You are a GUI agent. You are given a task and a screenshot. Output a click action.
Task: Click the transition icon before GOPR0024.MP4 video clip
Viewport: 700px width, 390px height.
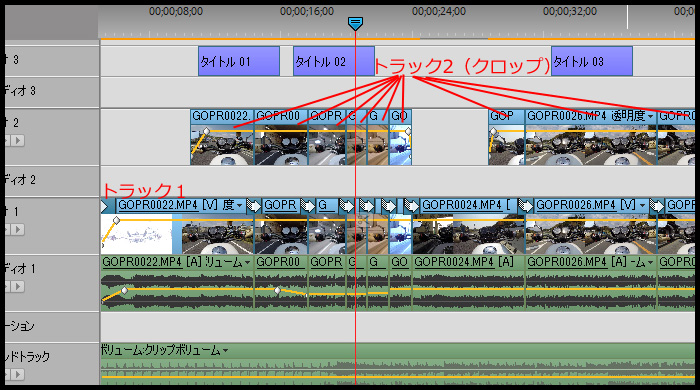[x=411, y=206]
